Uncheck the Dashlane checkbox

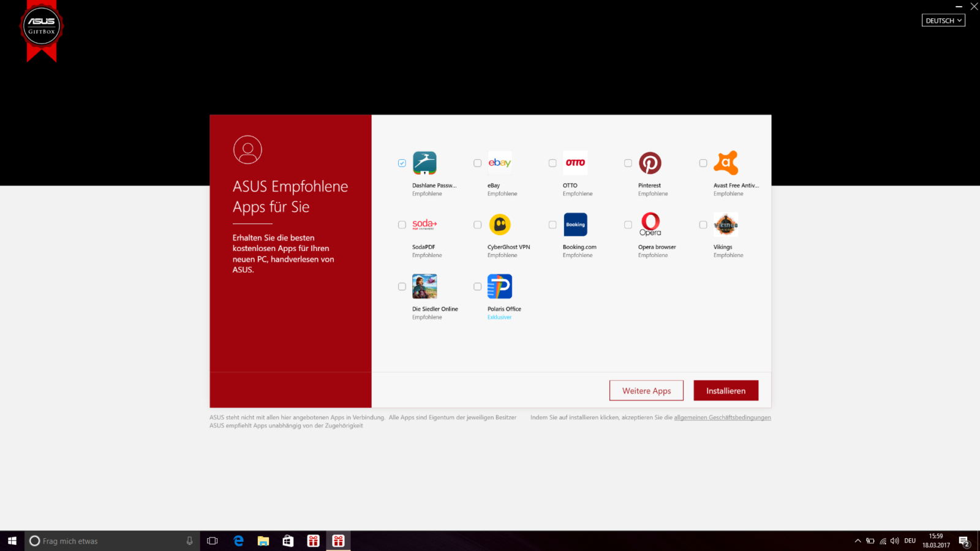[x=402, y=163]
